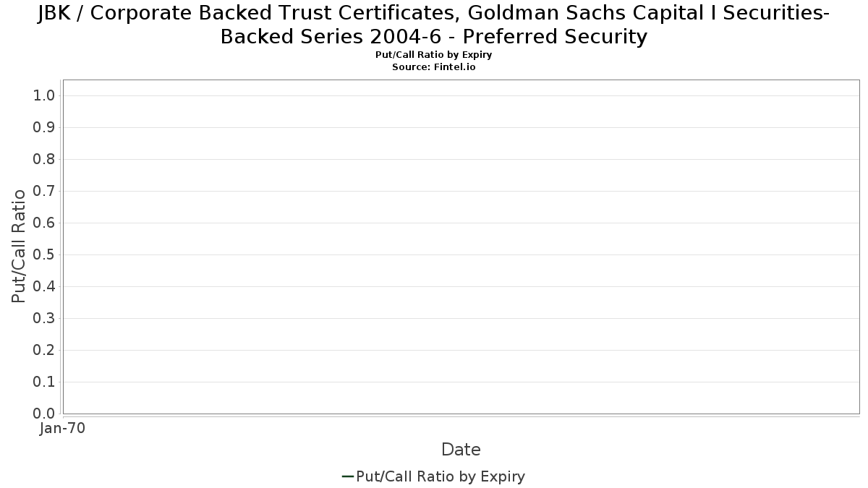Screen dimensions: 868x488
Task: Click the 0.2 y-axis tick label
Action: click(x=45, y=350)
